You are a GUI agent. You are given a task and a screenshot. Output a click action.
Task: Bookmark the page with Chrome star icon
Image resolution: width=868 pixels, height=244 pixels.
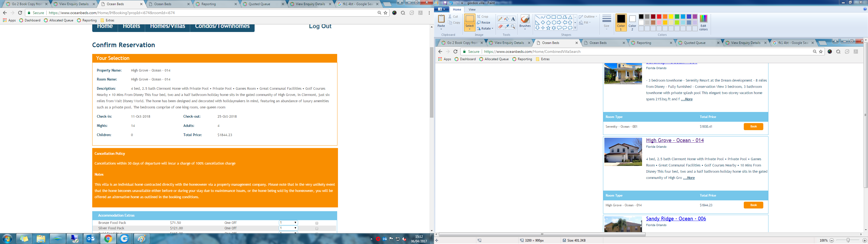point(385,13)
